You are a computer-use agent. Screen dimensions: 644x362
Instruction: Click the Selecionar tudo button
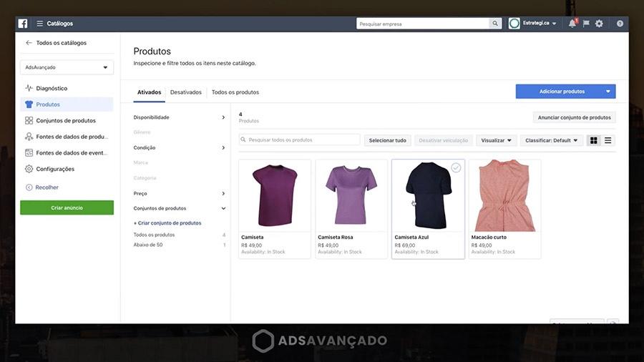click(x=387, y=140)
